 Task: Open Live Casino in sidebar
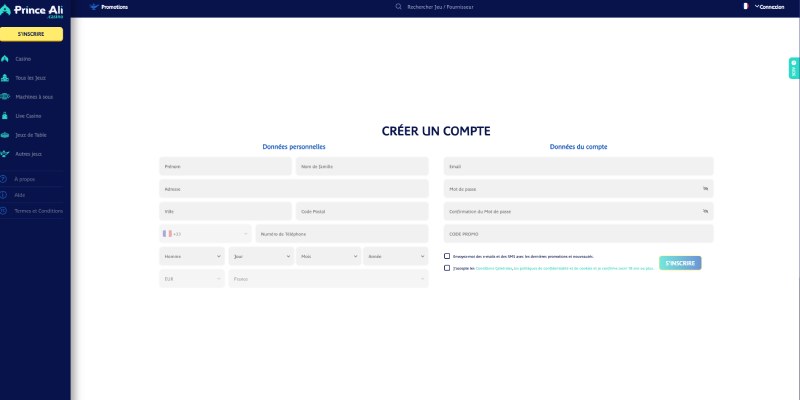click(x=28, y=116)
